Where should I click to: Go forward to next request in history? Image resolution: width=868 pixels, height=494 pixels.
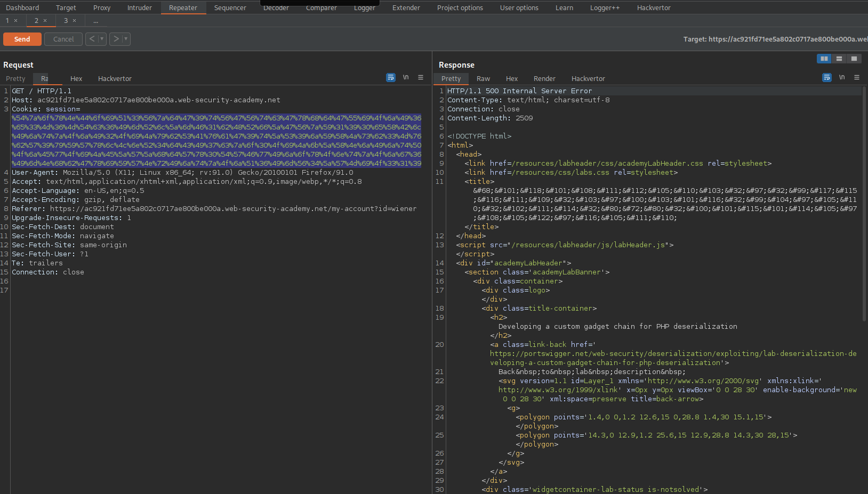click(116, 39)
